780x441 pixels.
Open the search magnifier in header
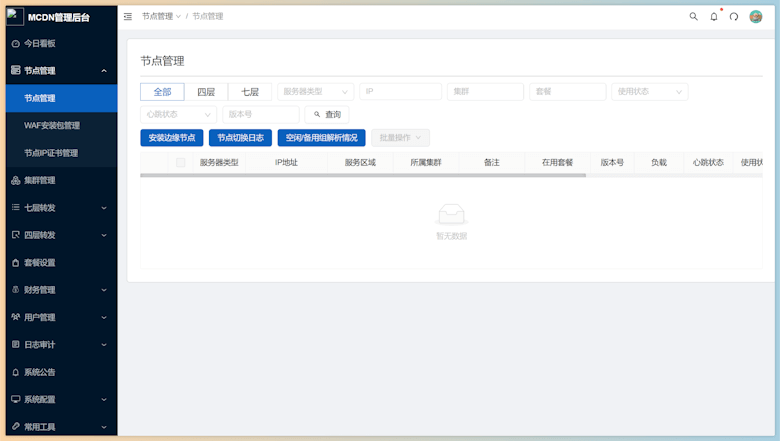[693, 16]
